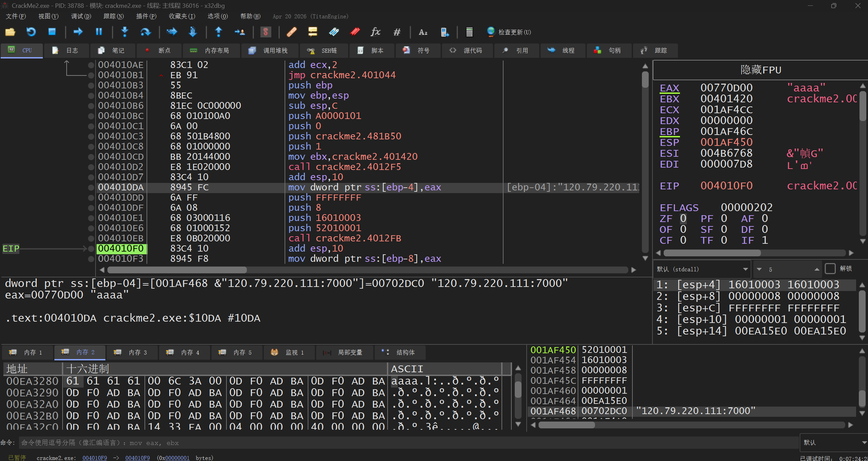Toggle breakpoint at address 004010BC
This screenshot has height=461, width=868.
[x=91, y=116]
